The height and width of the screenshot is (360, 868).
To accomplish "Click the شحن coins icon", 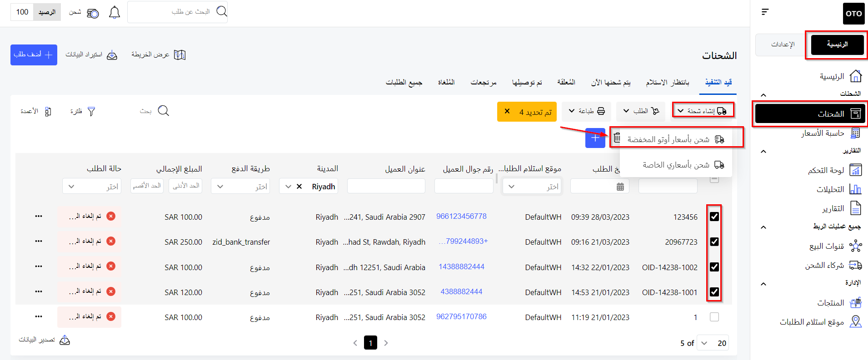I will click(x=93, y=13).
